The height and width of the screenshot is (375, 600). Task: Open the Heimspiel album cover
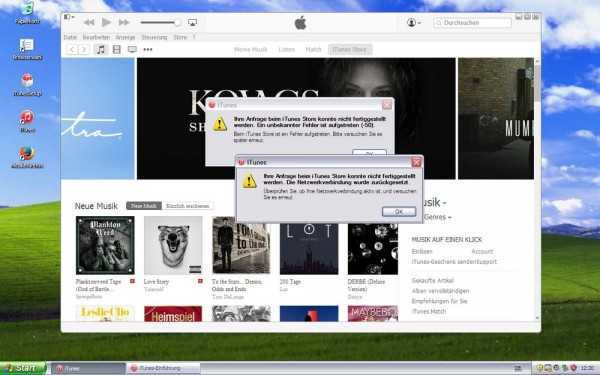(173, 313)
